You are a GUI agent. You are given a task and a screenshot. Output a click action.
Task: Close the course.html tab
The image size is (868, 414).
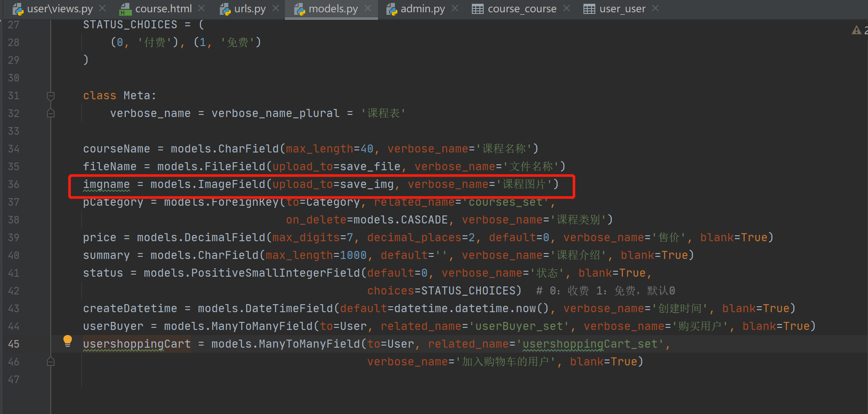(x=201, y=8)
